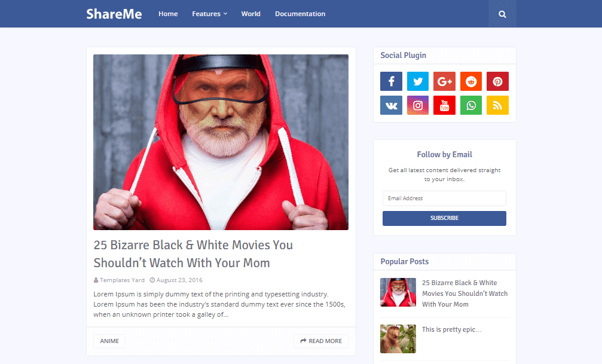Screen dimensions: 602x364
Task: Open the ANIME category tag
Action: click(x=109, y=341)
